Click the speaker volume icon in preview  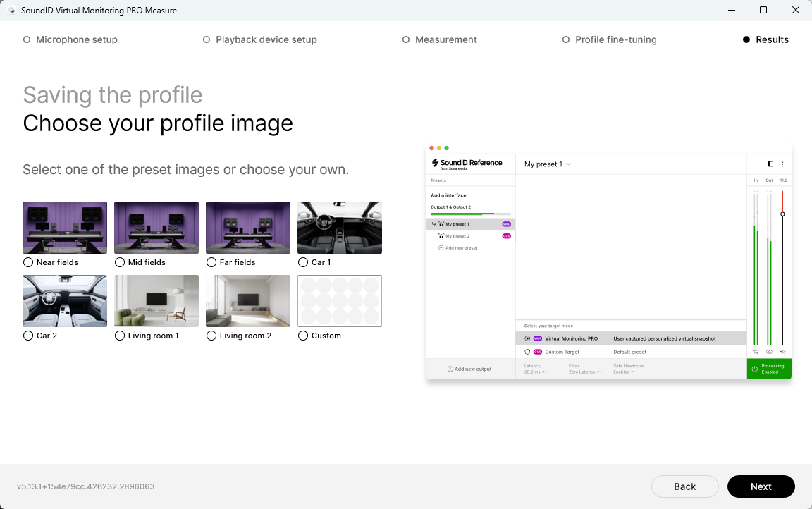point(782,352)
